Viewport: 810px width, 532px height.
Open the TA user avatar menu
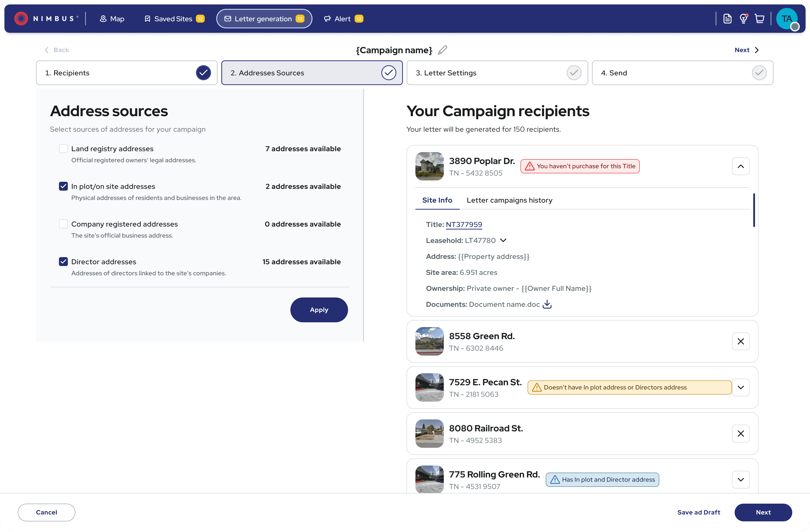pos(787,19)
